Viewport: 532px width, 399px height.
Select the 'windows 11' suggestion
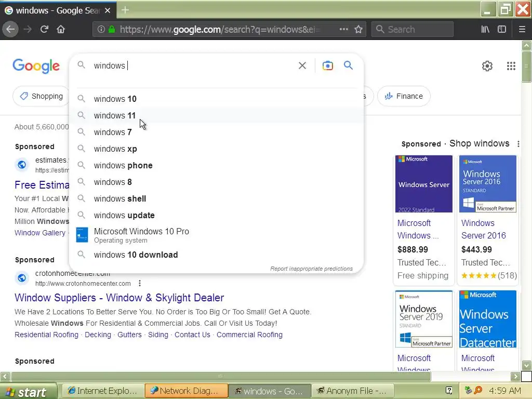(x=216, y=115)
